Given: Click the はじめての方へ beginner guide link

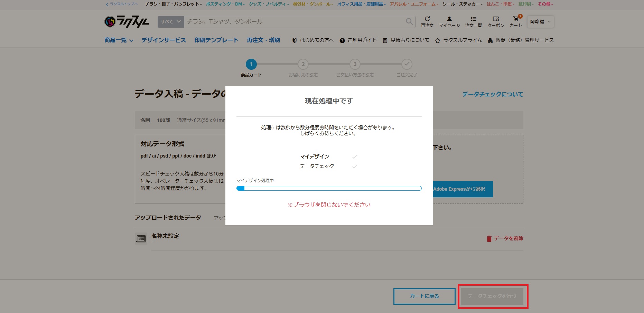Looking at the screenshot, I should (313, 40).
